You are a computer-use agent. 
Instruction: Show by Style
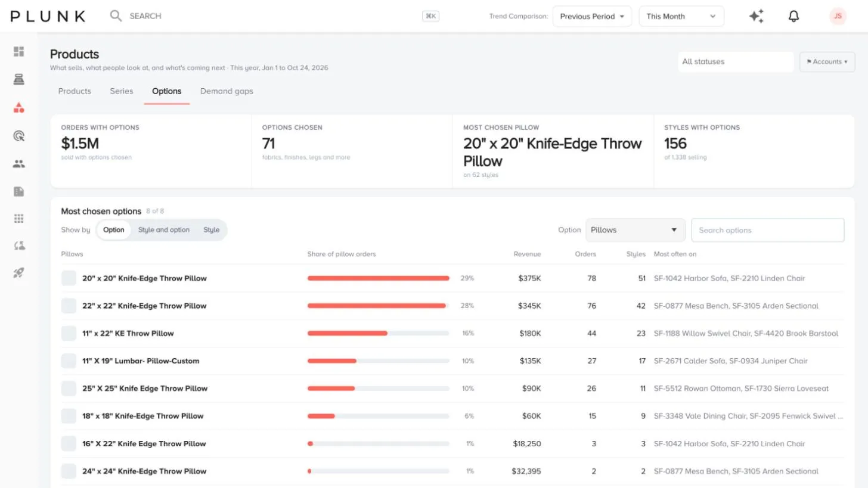tap(212, 230)
